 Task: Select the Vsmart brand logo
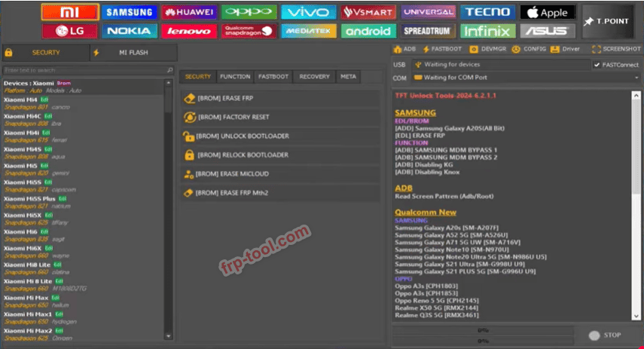tap(368, 12)
